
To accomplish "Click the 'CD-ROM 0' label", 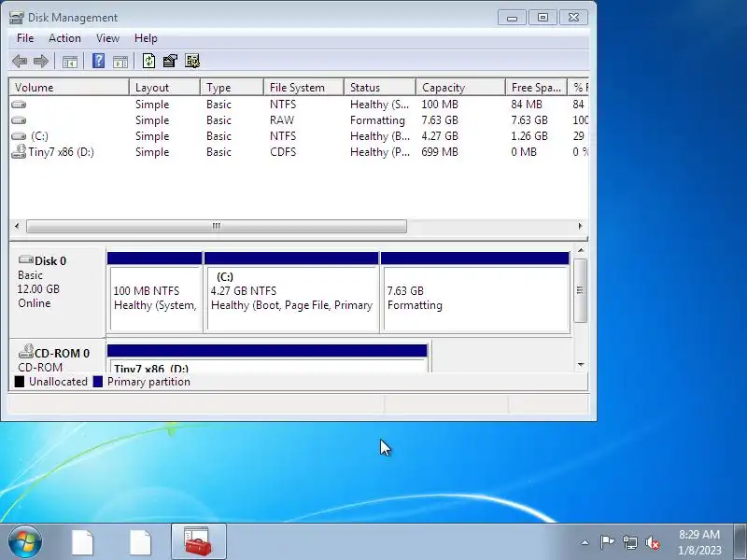I will click(62, 354).
